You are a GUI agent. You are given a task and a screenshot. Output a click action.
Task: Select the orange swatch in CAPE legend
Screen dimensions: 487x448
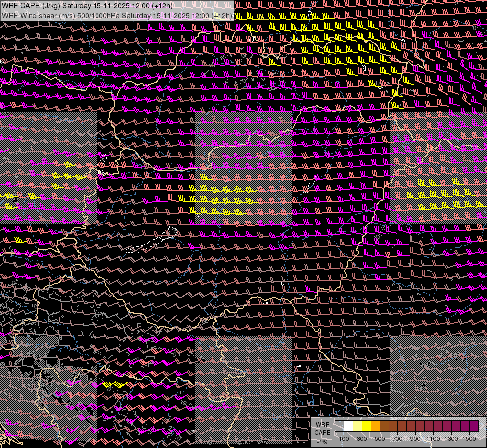click(376, 426)
